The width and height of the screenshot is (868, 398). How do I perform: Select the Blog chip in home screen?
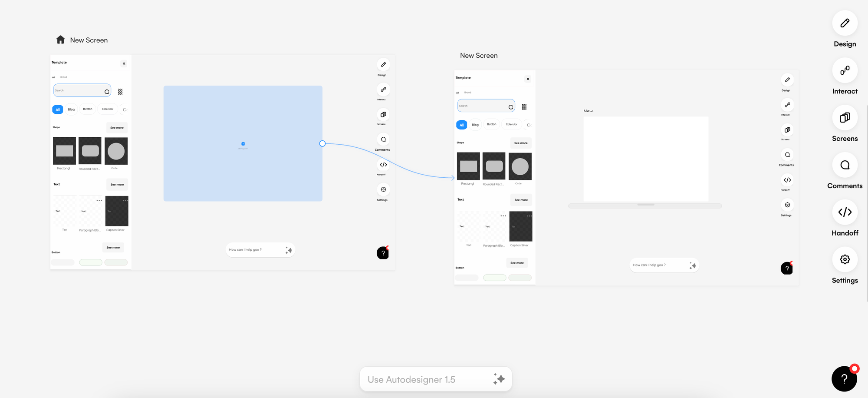pos(71,109)
